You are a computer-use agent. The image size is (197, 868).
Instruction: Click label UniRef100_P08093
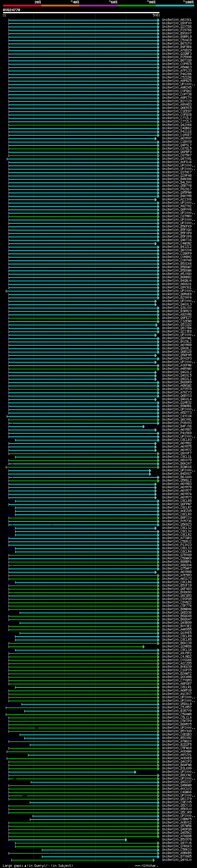pyautogui.click(x=176, y=423)
